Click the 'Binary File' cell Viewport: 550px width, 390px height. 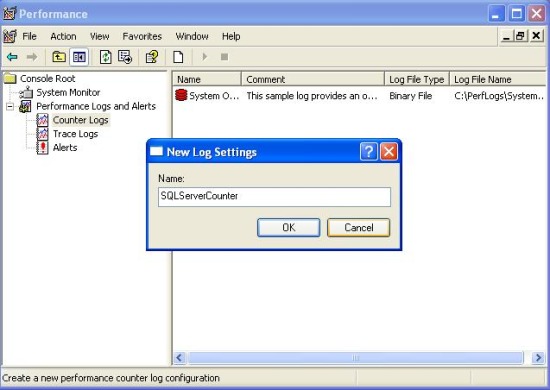[410, 96]
